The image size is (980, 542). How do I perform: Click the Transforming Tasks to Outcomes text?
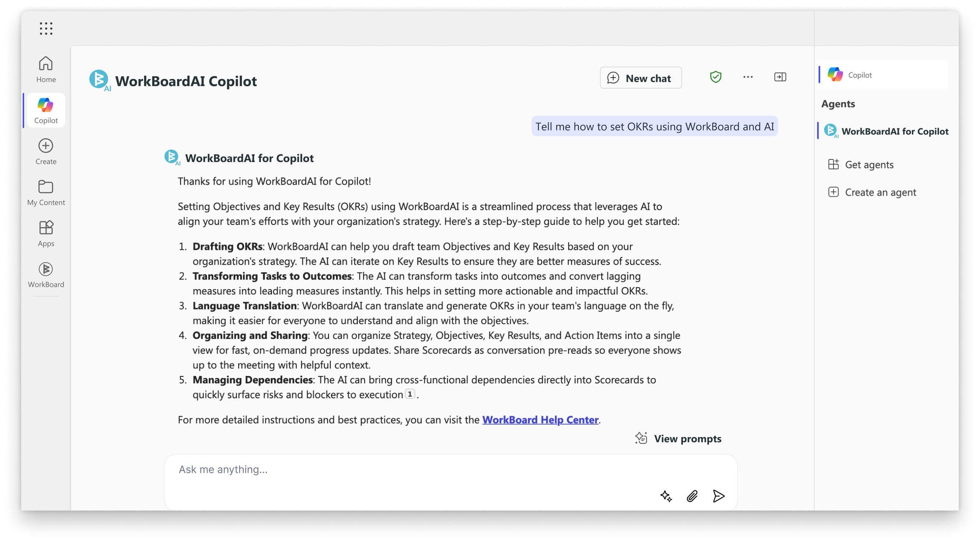coord(272,276)
